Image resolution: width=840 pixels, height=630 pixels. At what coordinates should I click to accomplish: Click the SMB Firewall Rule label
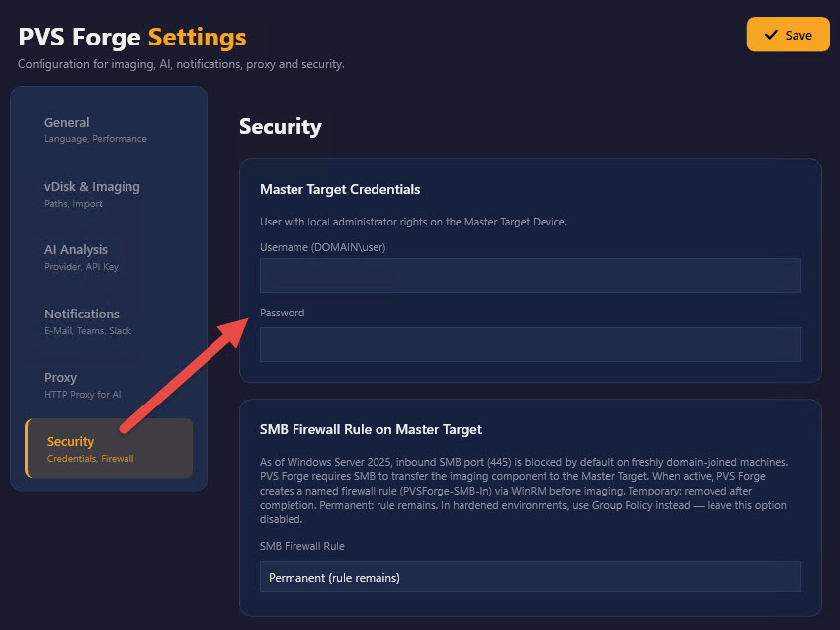[x=302, y=546]
